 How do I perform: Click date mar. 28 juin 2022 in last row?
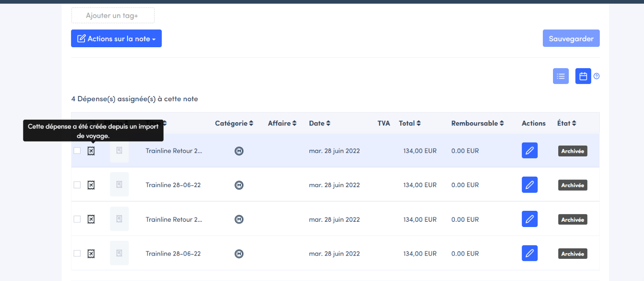pos(334,254)
